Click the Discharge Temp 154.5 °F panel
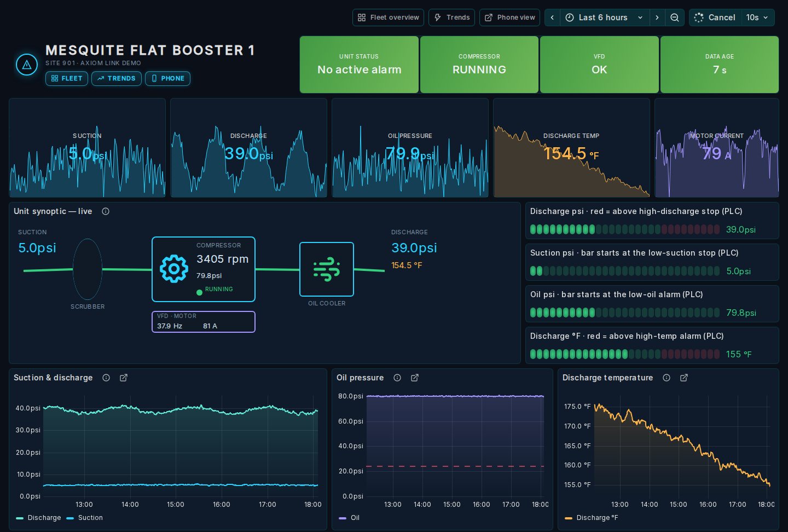 [x=571, y=148]
